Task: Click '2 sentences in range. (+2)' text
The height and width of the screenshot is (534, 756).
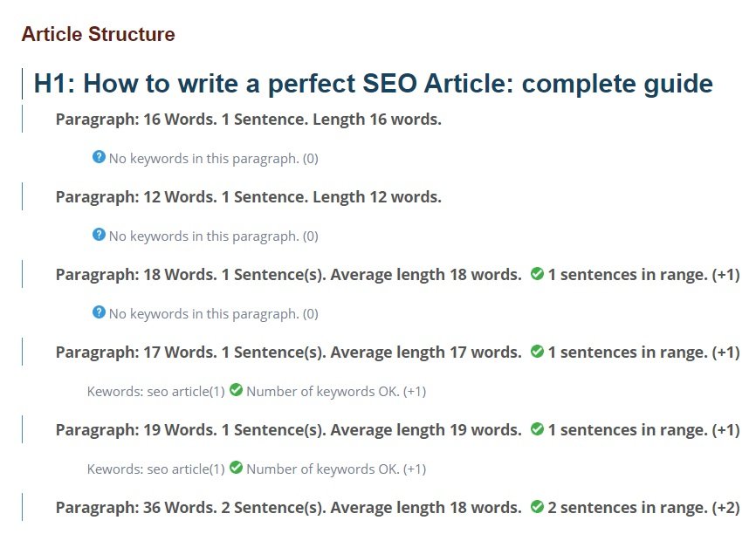Action: [643, 508]
